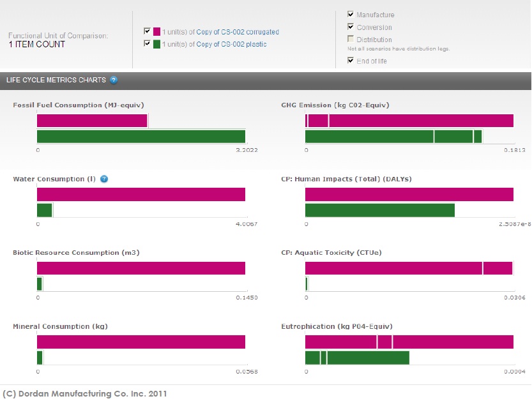Toggle the Conversion checkbox
Image resolution: width=532 pixels, height=401 pixels.
[x=351, y=27]
